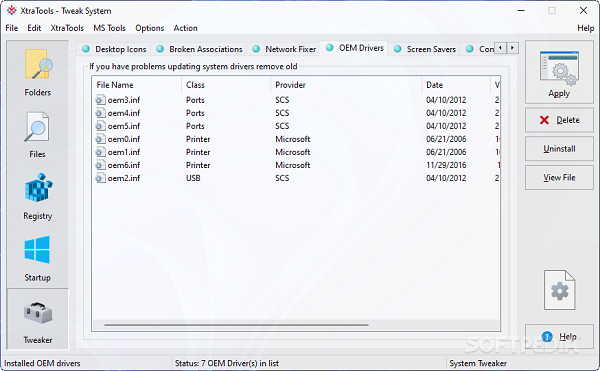Image resolution: width=600 pixels, height=371 pixels.
Task: Open the Registry section in sidebar
Action: pos(38,197)
